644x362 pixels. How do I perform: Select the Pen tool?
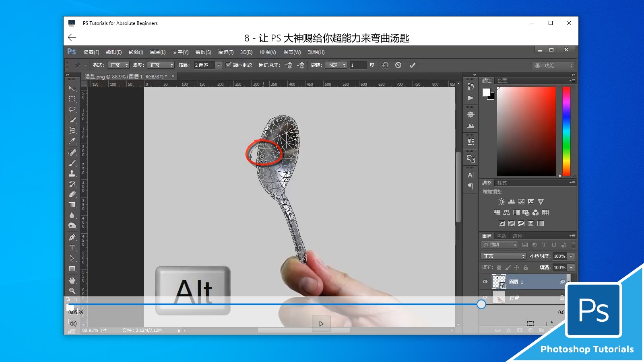72,237
